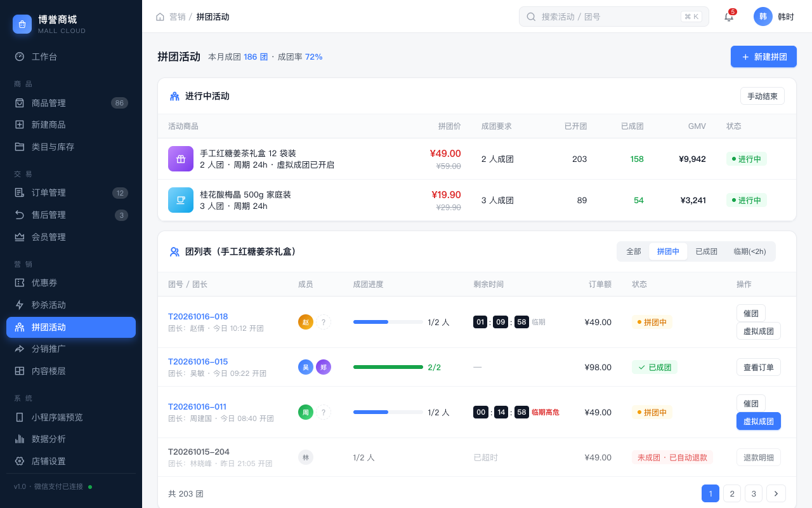Click 虚拟成团 for group T20261016-018
Image resolution: width=812 pixels, height=508 pixels.
(x=759, y=331)
